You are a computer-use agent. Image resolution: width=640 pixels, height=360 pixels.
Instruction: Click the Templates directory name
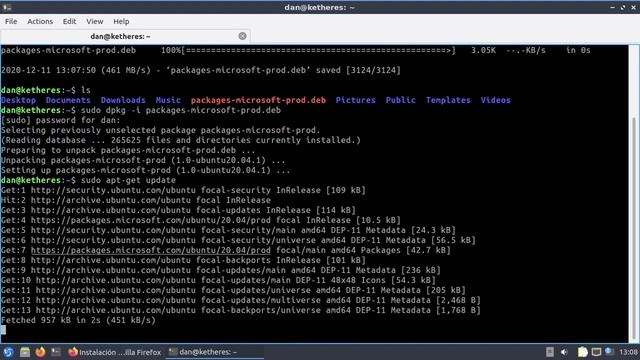448,100
